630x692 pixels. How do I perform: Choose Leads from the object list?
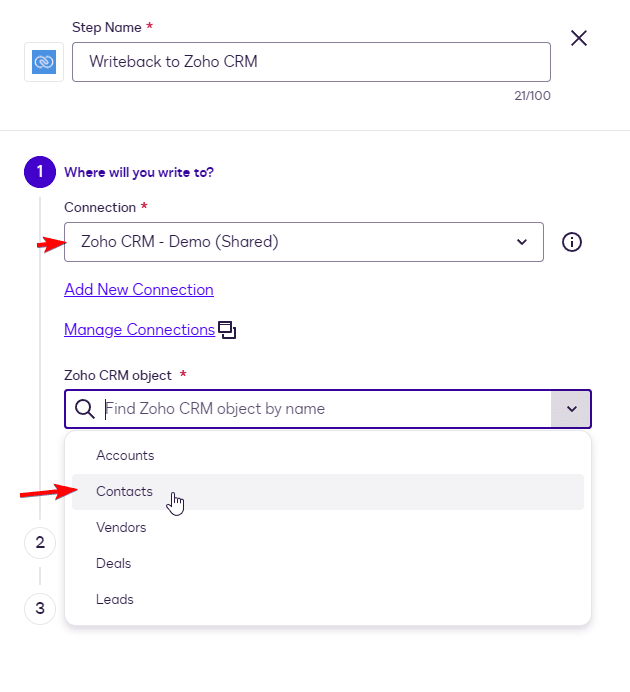coord(115,600)
